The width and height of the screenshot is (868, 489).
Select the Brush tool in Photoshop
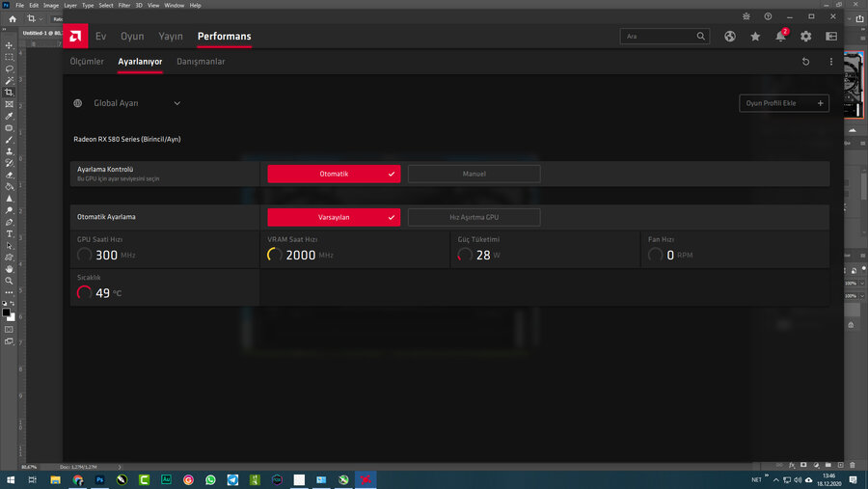pyautogui.click(x=9, y=140)
